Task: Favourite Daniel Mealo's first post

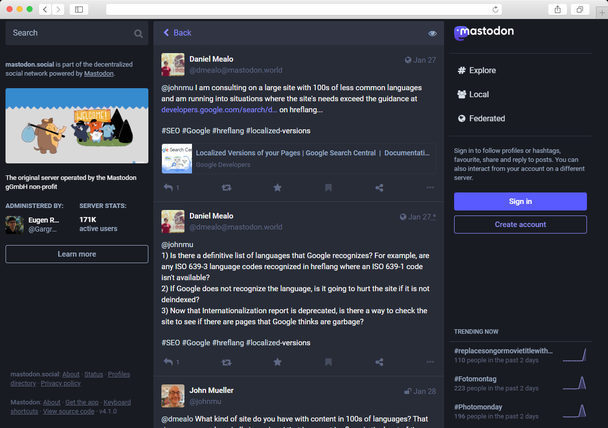Action: coord(277,188)
